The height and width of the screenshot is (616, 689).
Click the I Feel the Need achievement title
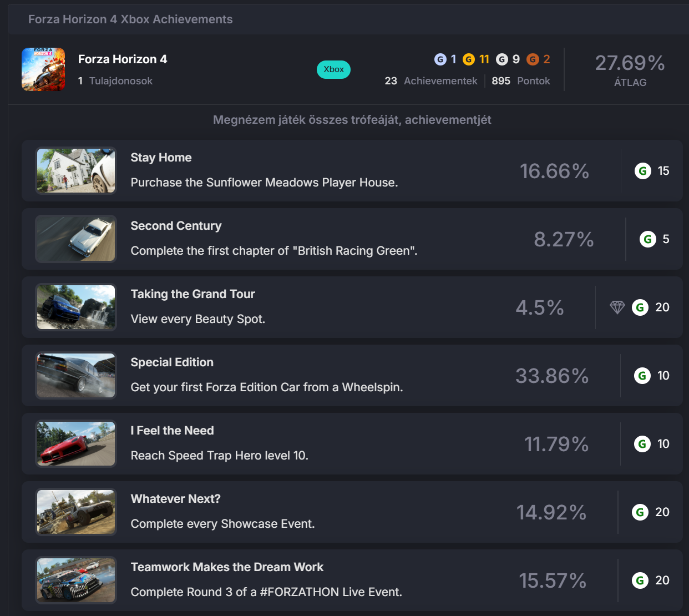click(172, 431)
